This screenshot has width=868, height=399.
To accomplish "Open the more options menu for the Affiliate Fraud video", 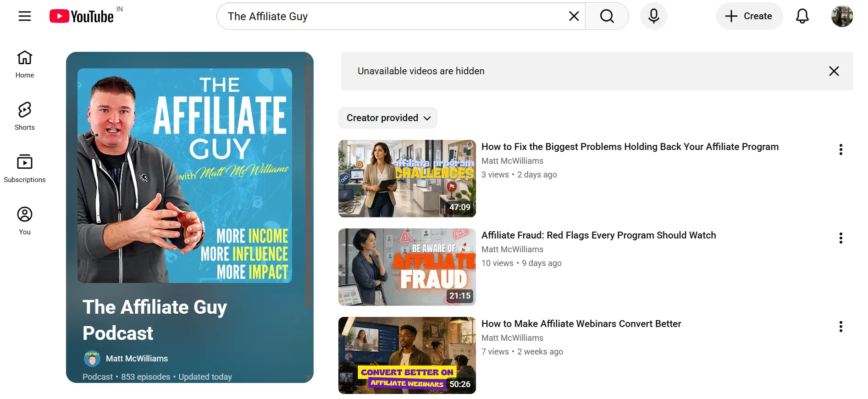I will coord(840,238).
